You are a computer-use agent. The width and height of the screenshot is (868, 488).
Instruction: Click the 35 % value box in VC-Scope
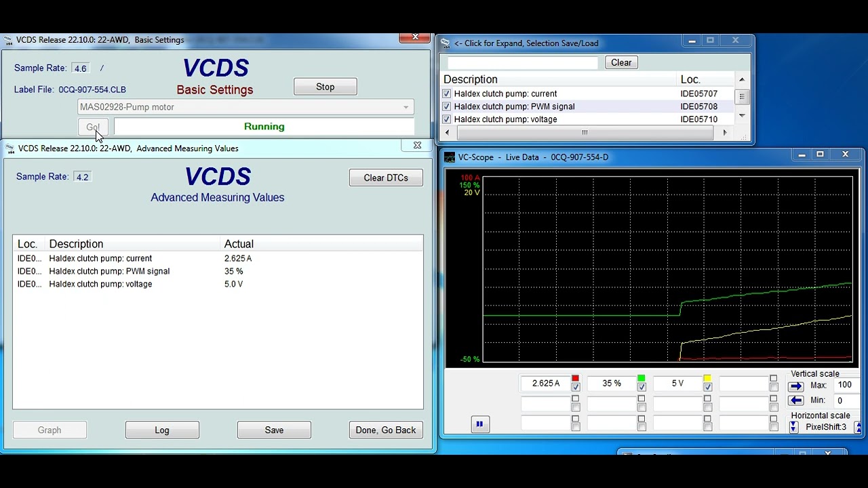tap(611, 384)
